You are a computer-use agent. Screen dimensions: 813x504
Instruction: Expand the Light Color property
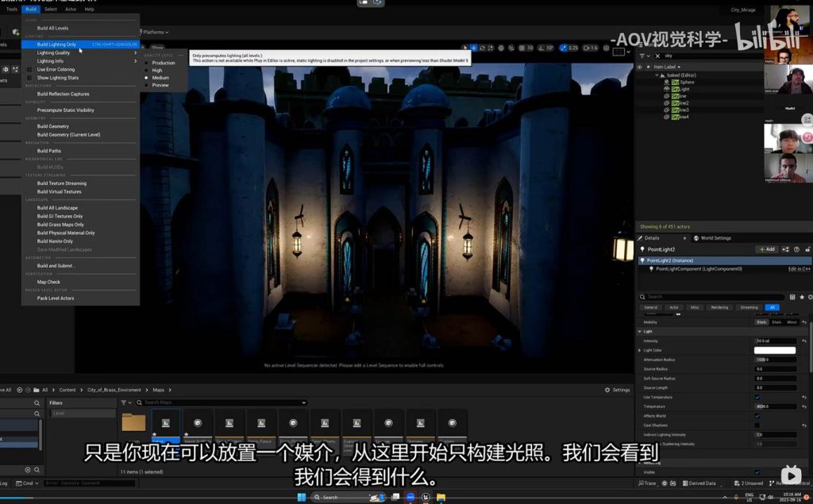coord(640,350)
